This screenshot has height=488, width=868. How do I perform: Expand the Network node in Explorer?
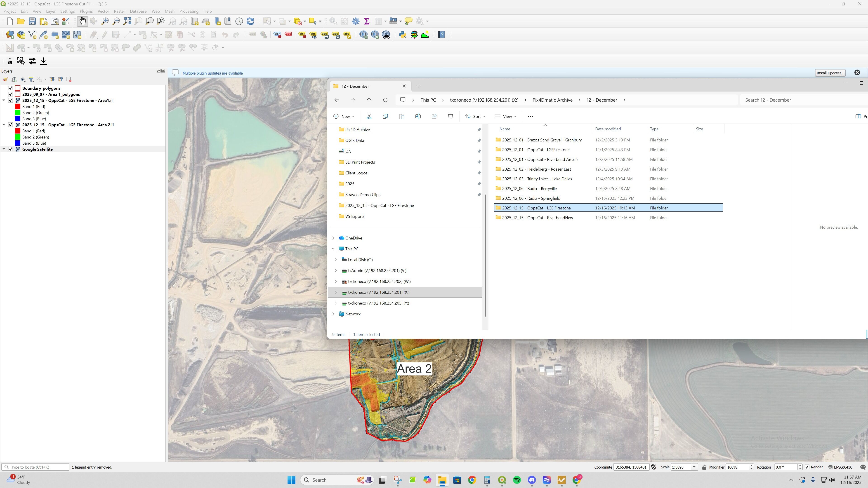click(333, 314)
